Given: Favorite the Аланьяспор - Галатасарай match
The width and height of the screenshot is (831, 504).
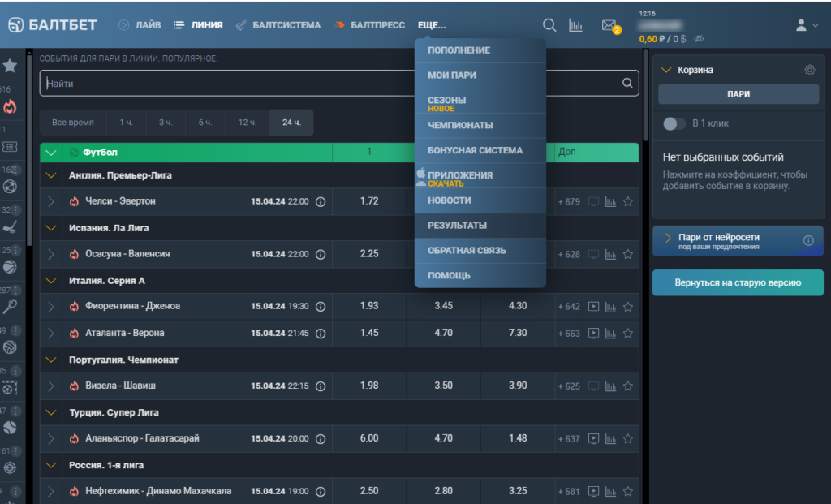Looking at the screenshot, I should pos(628,439).
